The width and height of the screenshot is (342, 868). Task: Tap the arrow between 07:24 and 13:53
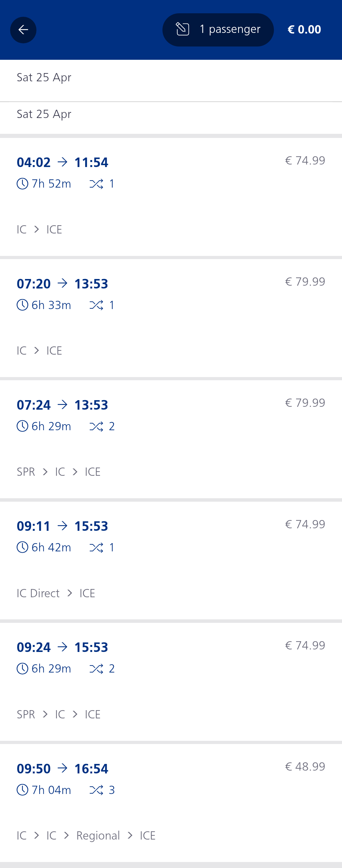click(62, 404)
